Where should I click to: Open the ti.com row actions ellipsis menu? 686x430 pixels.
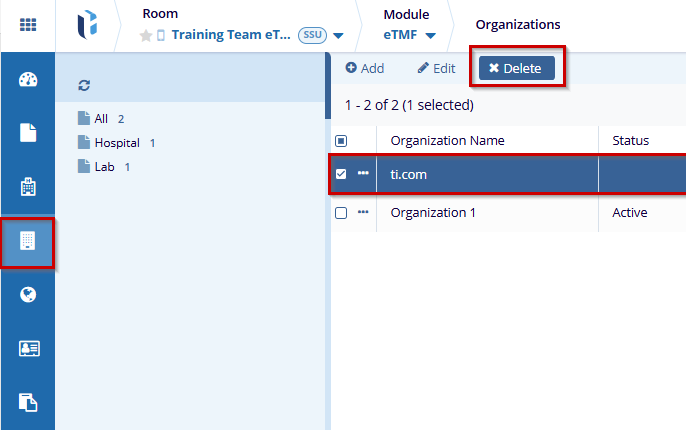click(363, 173)
